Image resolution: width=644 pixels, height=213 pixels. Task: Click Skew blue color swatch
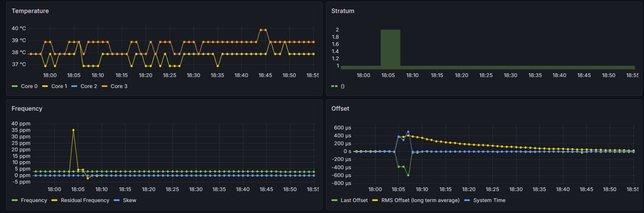(x=117, y=200)
